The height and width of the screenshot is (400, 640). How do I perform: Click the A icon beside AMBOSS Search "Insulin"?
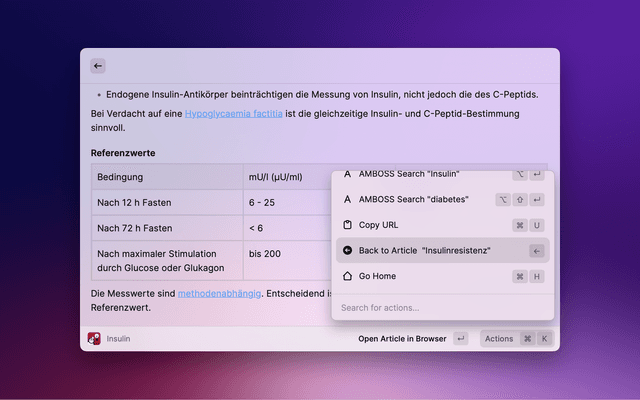347,175
